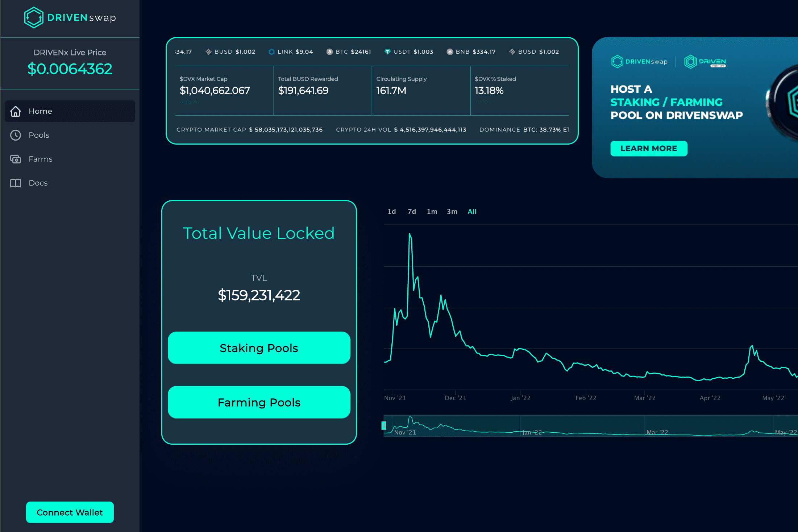
Task: Go to the Farms page
Action: tap(70, 159)
